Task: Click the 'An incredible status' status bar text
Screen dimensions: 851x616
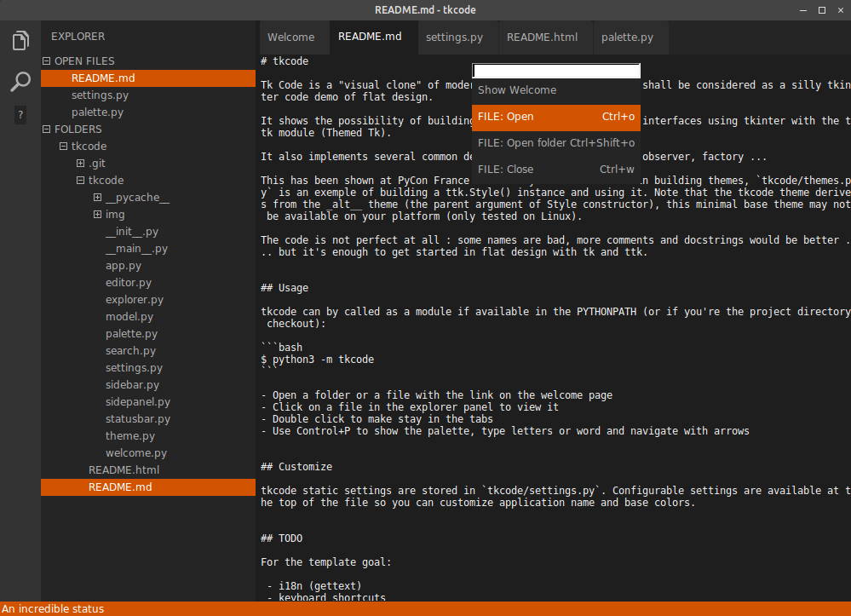Action: (x=53, y=609)
